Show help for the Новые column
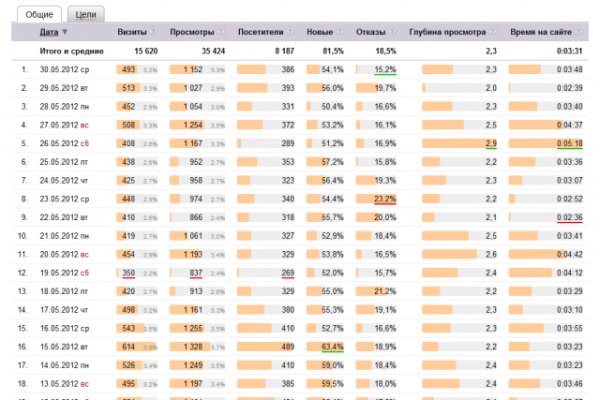Image resolution: width=600 pixels, height=400 pixels. click(x=340, y=33)
